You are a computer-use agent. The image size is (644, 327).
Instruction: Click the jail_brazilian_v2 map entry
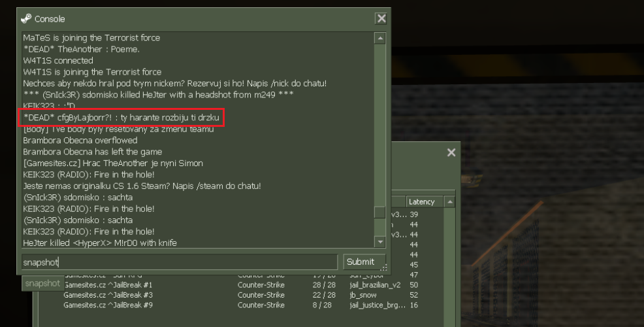(375, 285)
